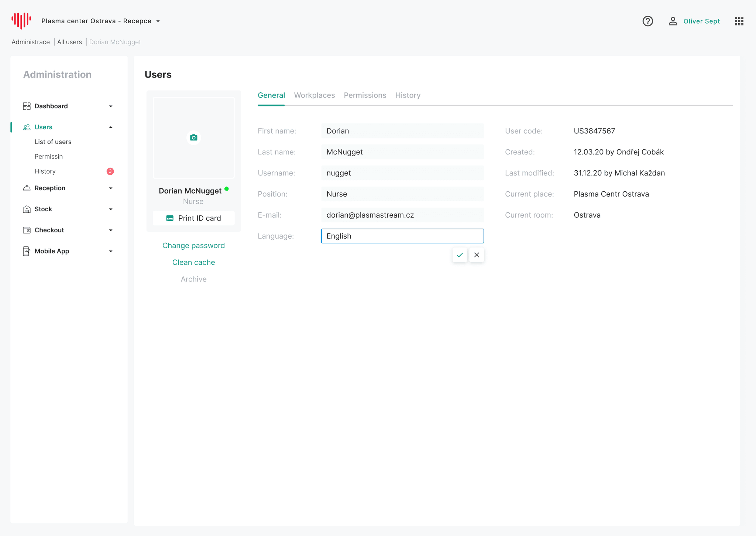Click the Print ID card button
756x536 pixels.
193,218
